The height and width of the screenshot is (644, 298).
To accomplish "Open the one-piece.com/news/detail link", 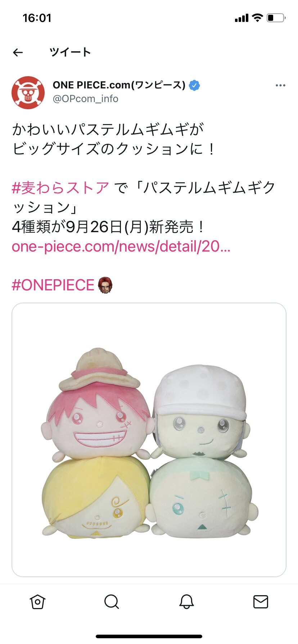I will pyautogui.click(x=121, y=247).
